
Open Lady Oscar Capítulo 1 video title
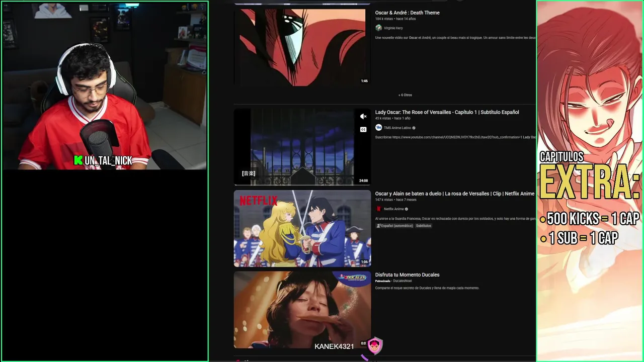[x=447, y=113]
